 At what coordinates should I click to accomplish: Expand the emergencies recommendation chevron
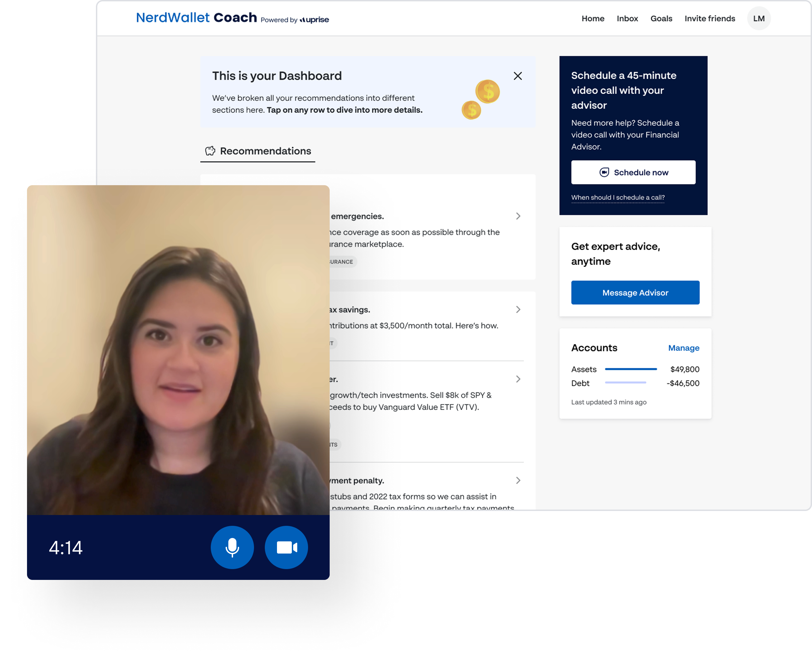(518, 216)
